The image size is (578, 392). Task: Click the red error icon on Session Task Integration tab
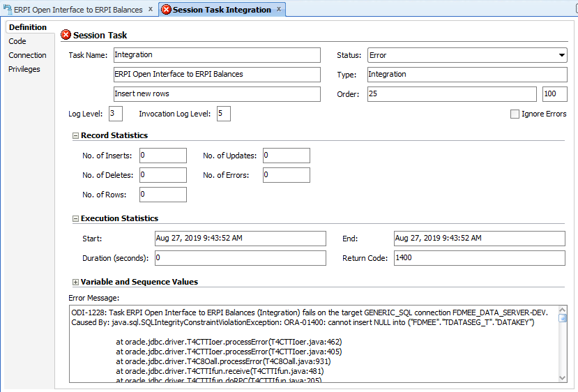[x=166, y=10]
